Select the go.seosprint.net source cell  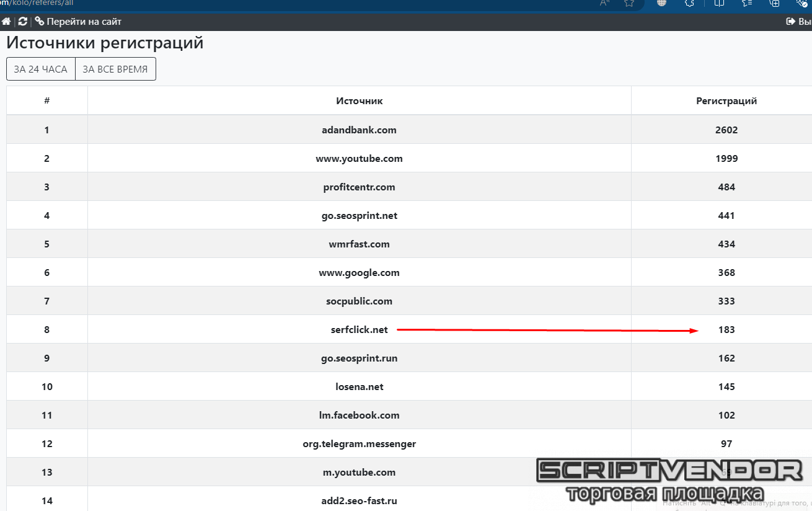(360, 216)
